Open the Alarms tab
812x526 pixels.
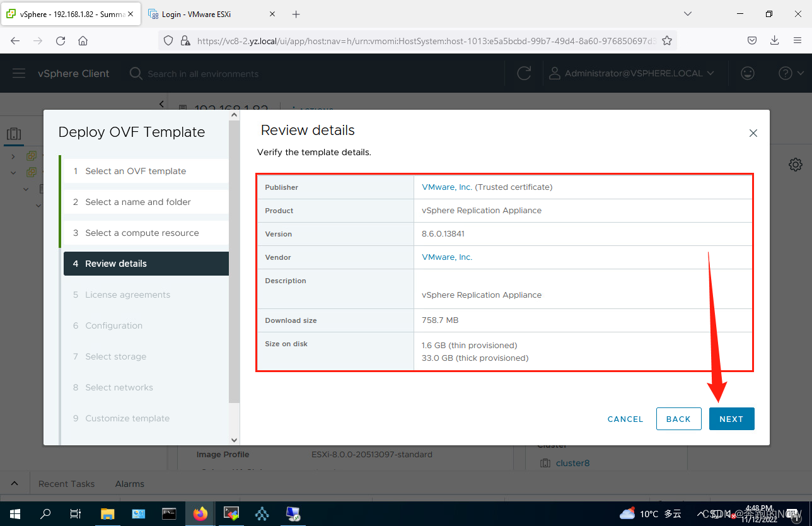point(130,484)
